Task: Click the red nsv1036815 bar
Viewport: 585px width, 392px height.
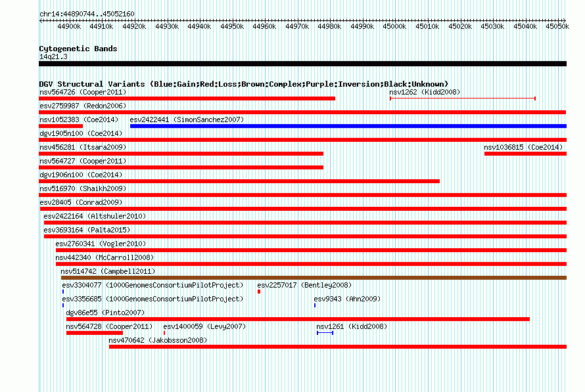Action: point(525,154)
